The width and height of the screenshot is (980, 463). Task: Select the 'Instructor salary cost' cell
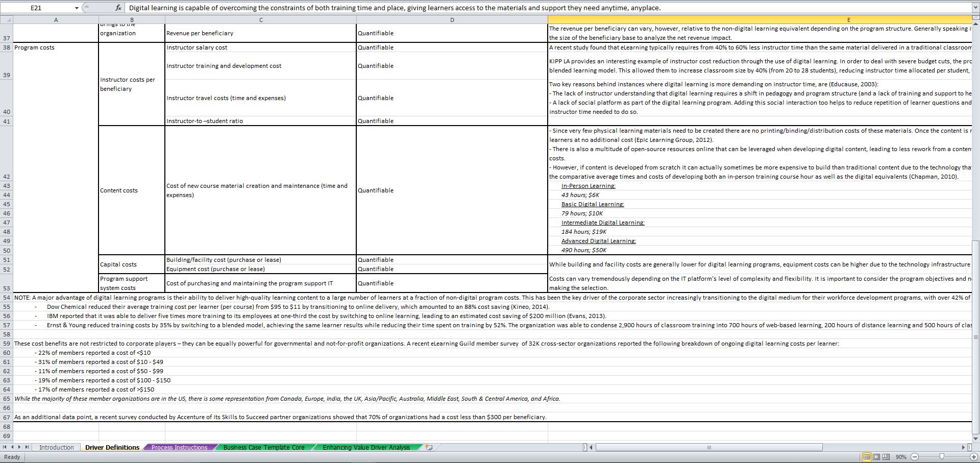click(x=261, y=47)
